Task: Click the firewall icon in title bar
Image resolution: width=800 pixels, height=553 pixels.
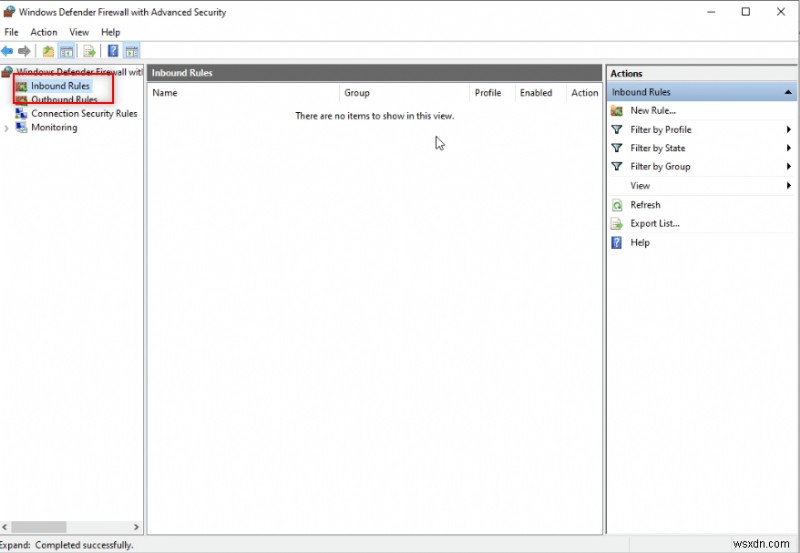Action: coord(9,11)
